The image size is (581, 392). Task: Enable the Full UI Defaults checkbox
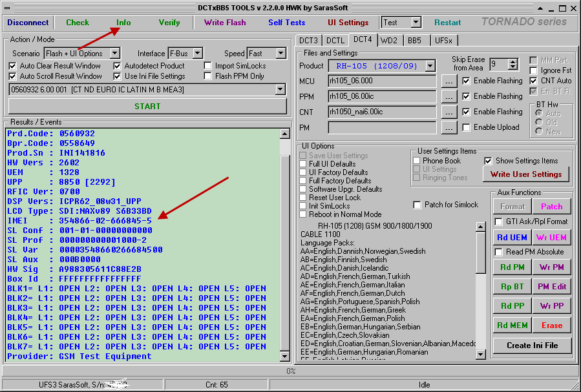point(303,164)
